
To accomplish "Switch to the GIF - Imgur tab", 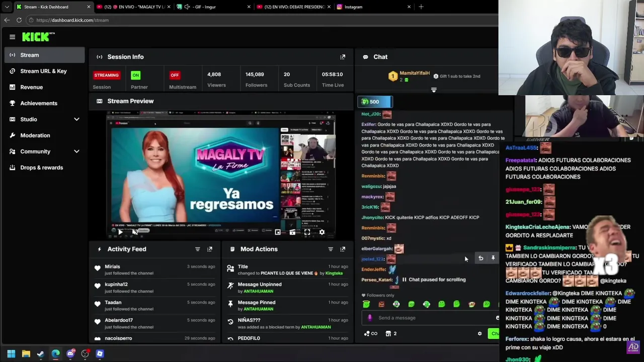I will click(x=214, y=7).
